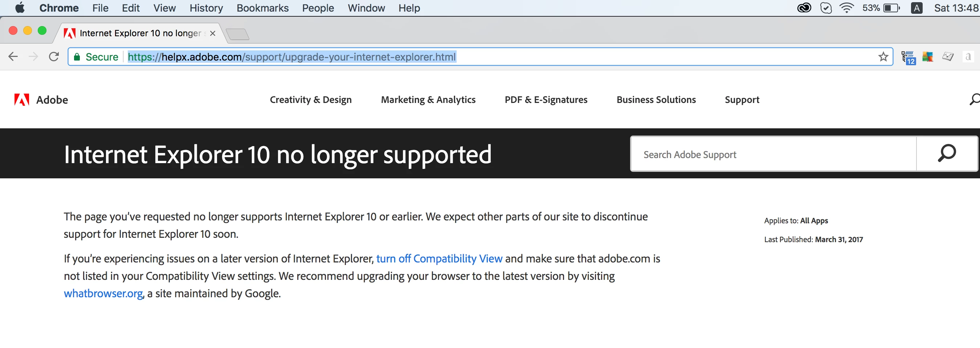Image resolution: width=980 pixels, height=348 pixels.
Task: Submit the Adobe Support search
Action: pos(947,153)
